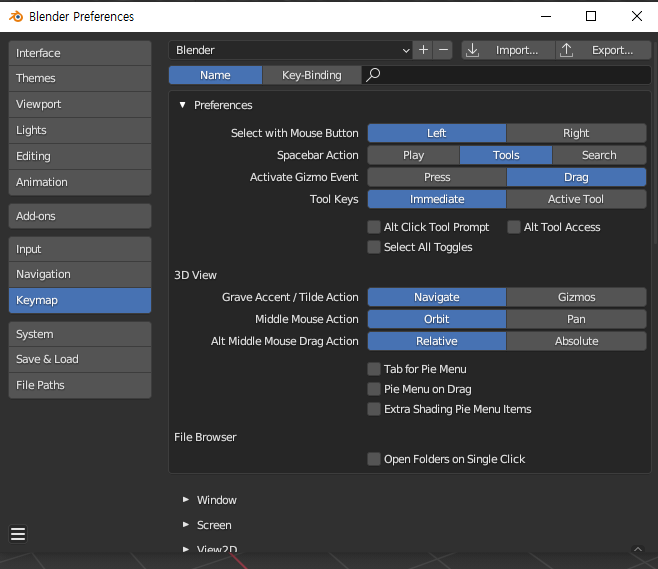Viewport: 658px width, 569px height.
Task: Open the Editing preferences tab
Action: click(x=80, y=157)
